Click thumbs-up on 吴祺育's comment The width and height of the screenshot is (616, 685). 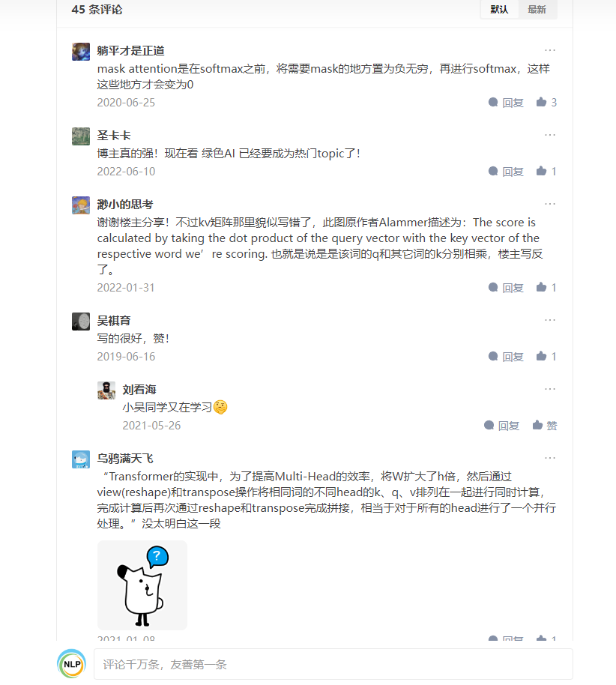pyautogui.click(x=546, y=357)
